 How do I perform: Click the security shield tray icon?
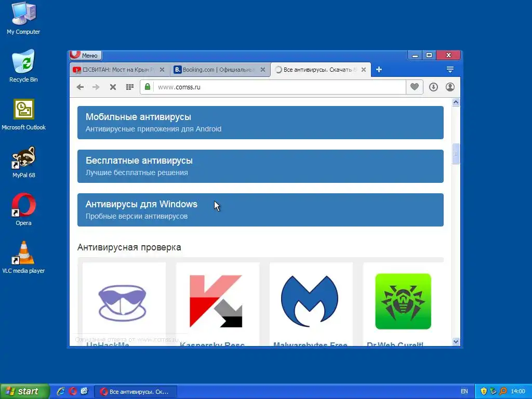coord(484,391)
